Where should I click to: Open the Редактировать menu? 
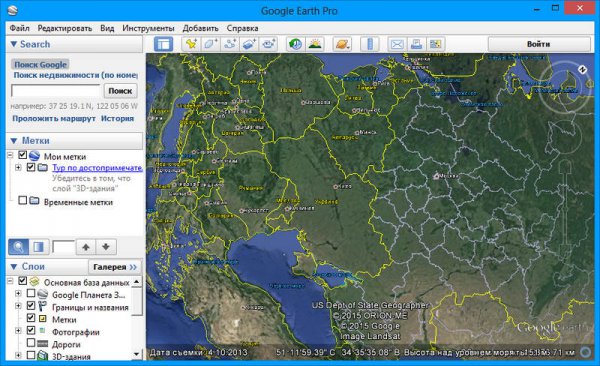click(65, 28)
